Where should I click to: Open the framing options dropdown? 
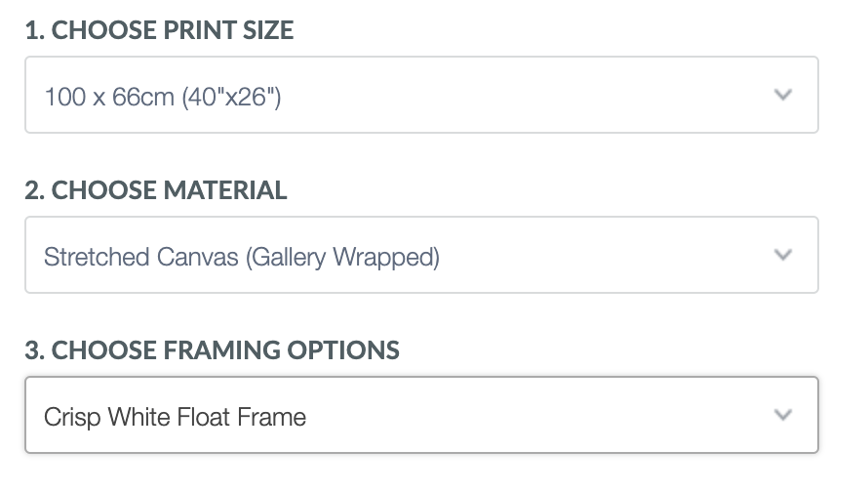click(421, 416)
